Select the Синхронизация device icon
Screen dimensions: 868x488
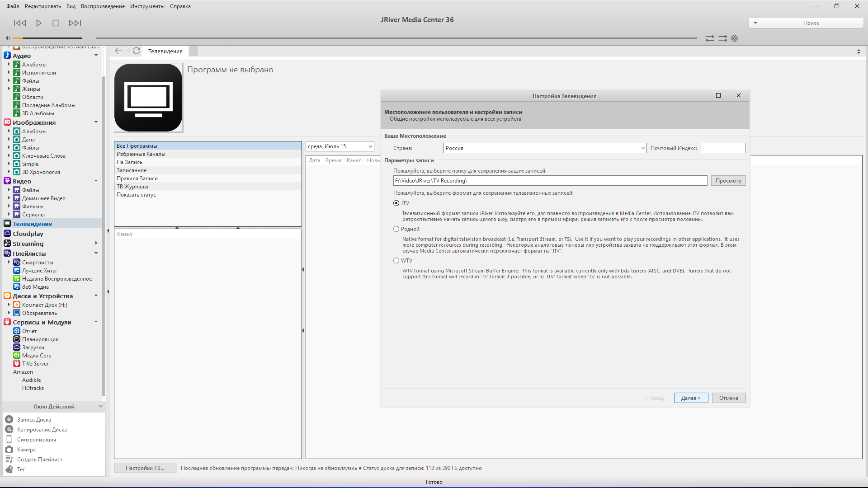point(9,440)
